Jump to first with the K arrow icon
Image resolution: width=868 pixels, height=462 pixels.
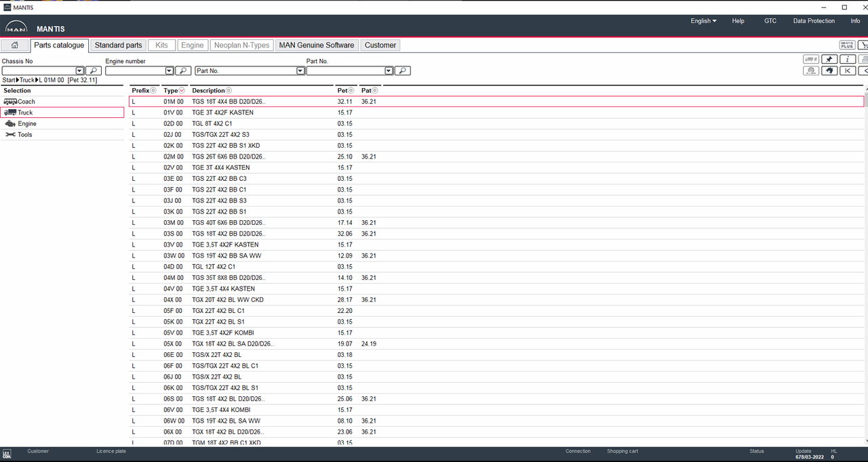coord(847,70)
